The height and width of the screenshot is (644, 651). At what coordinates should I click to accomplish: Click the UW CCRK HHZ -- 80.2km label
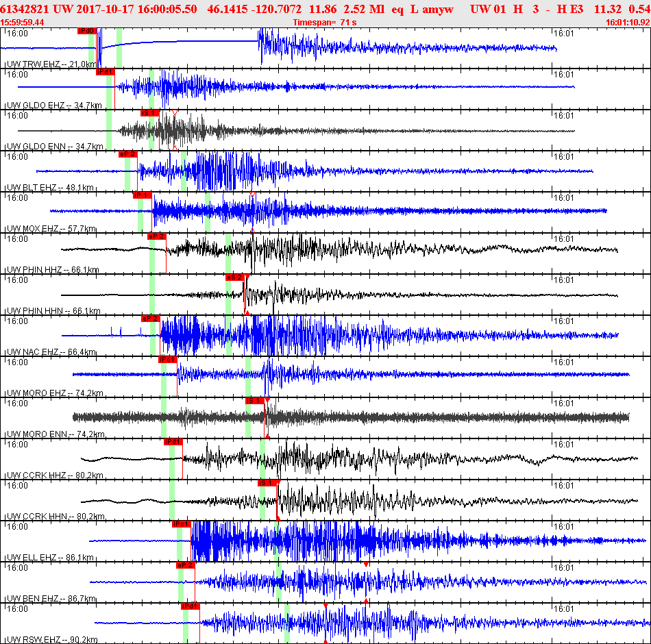(55, 475)
